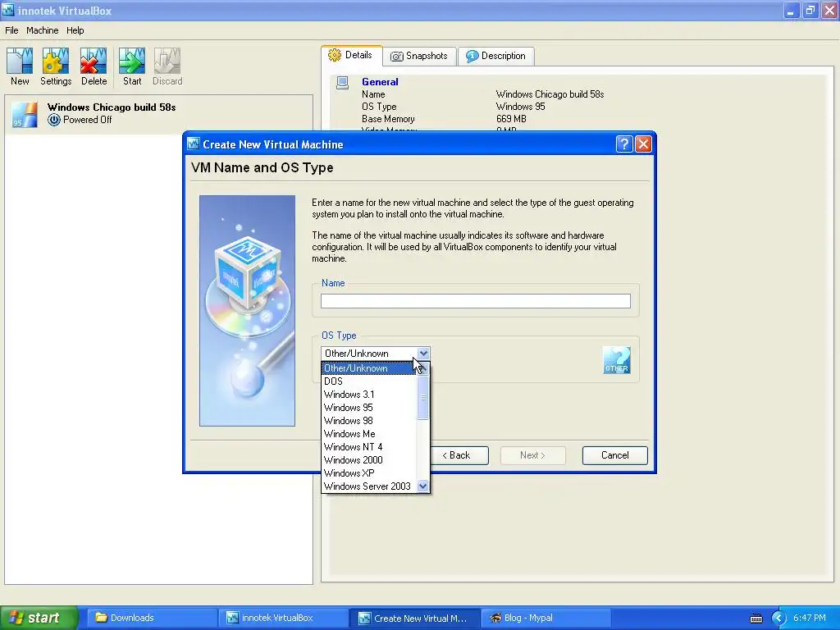Screen dimensions: 840x630
Task: Click the Other OS type badge icon
Action: [616, 359]
